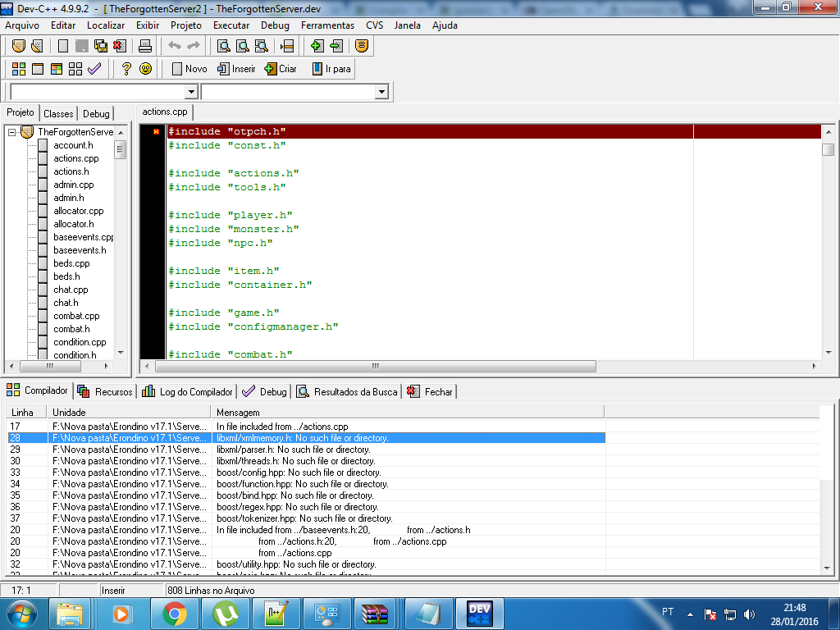The width and height of the screenshot is (840, 630).
Task: Open Replace using the second magnifier icon
Action: coord(243,46)
